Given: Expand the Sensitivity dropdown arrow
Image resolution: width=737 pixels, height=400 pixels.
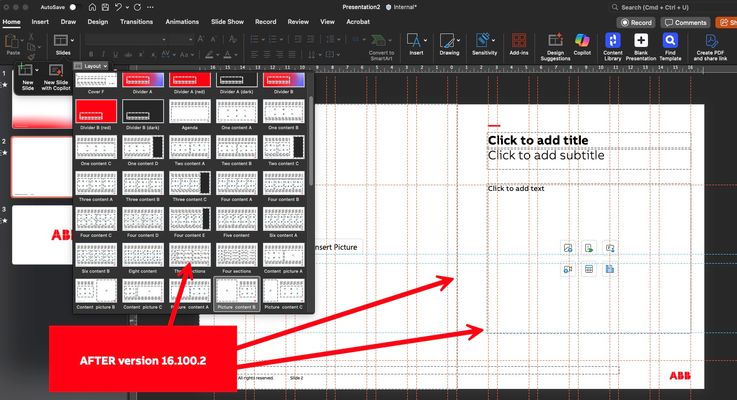Looking at the screenshot, I should 493,40.
